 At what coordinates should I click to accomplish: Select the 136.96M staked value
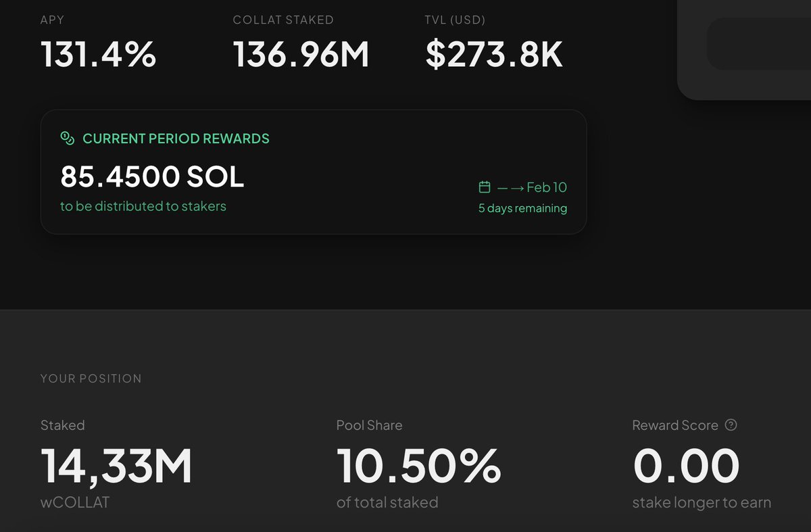(x=301, y=55)
